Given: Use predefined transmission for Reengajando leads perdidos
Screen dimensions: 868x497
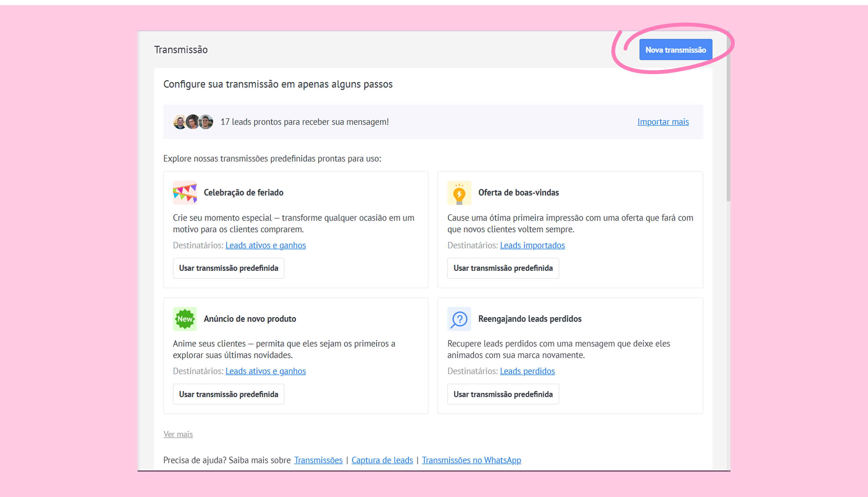Looking at the screenshot, I should point(503,394).
